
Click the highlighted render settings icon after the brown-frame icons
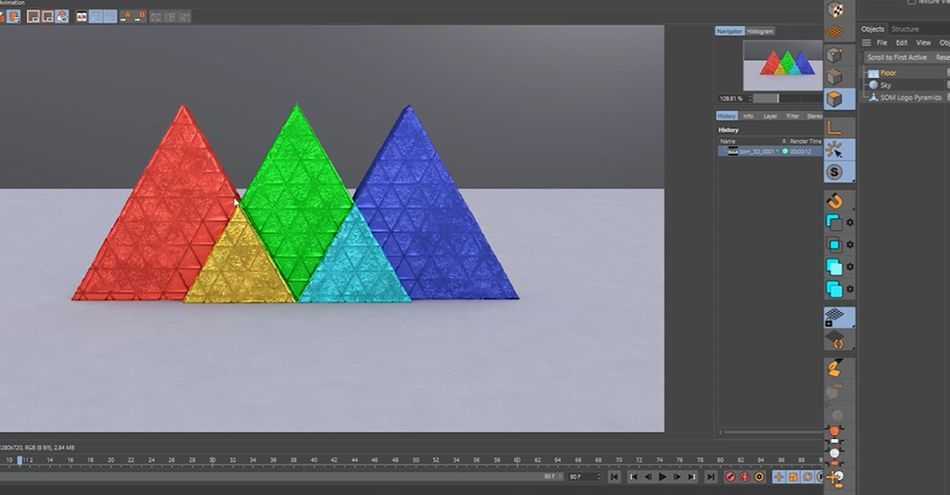62,16
